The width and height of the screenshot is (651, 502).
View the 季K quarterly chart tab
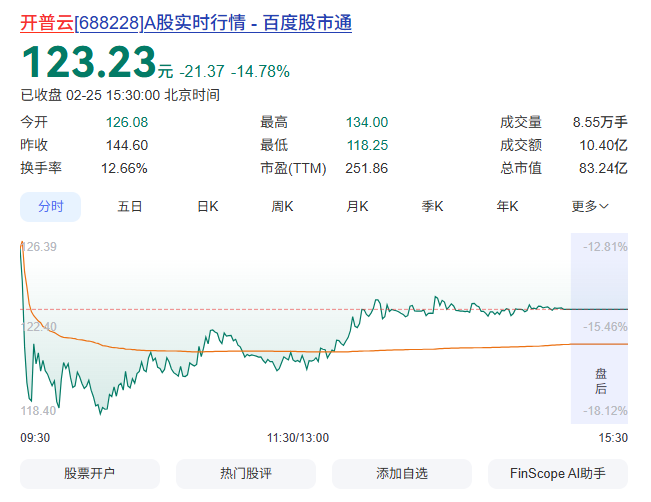point(432,206)
